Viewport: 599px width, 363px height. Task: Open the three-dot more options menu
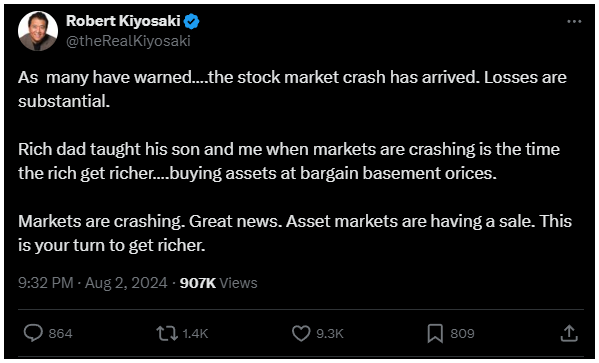[x=574, y=22]
